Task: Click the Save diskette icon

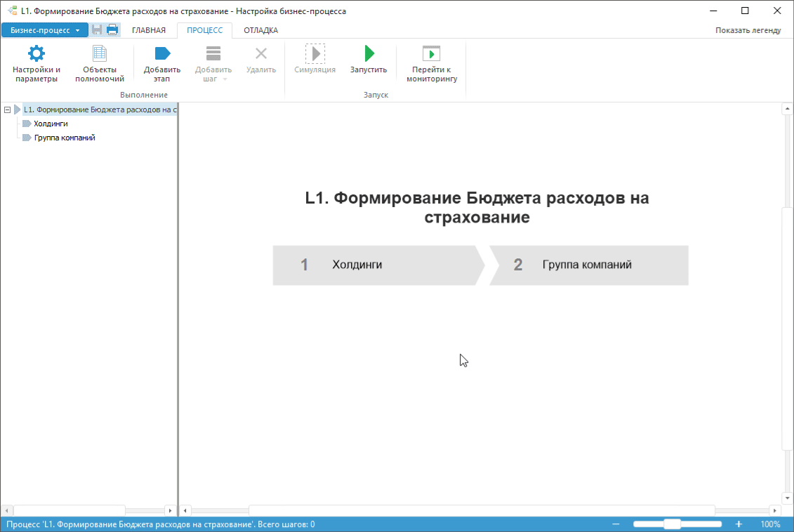Action: (x=97, y=30)
